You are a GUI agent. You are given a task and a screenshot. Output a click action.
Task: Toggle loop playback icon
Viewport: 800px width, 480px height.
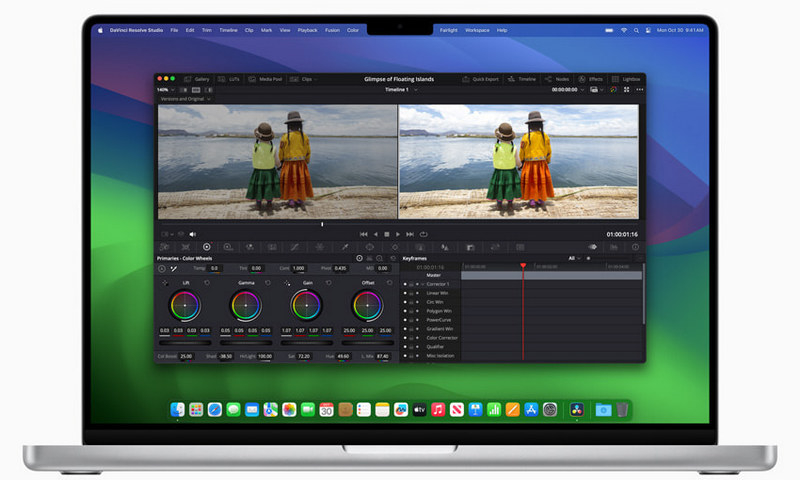click(424, 234)
